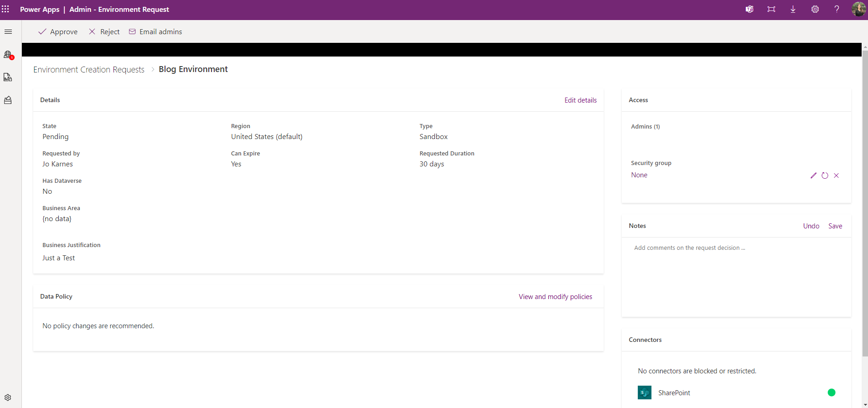Reset the security group refresh icon

[x=825, y=176]
